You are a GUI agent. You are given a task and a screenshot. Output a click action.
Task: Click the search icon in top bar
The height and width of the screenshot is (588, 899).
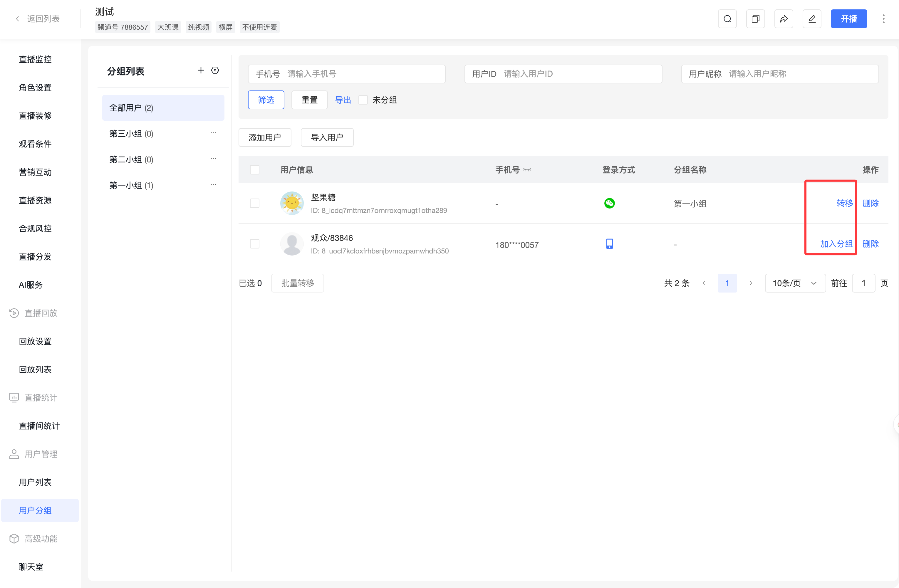click(x=727, y=19)
